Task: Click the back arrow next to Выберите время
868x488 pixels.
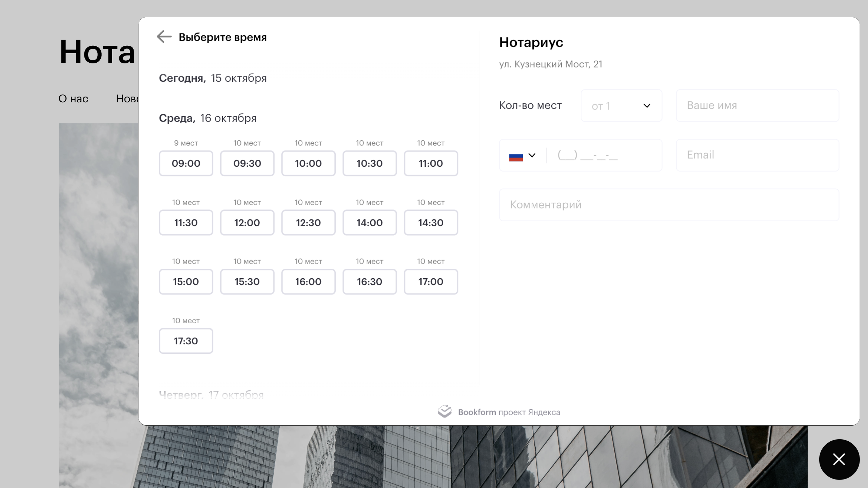Action: (164, 37)
